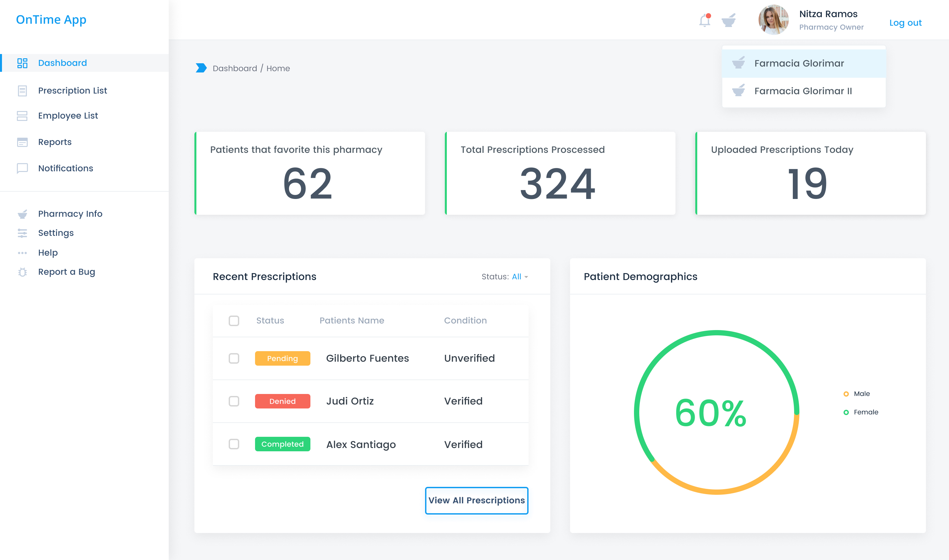Click mortar icon beside Farmacia Glorimar
Image resolution: width=949 pixels, height=560 pixels.
(x=738, y=63)
